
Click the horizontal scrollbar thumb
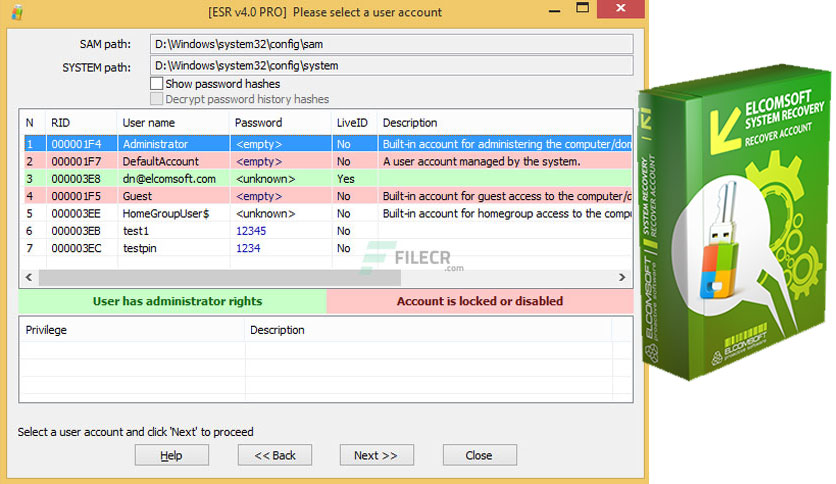coord(220,277)
